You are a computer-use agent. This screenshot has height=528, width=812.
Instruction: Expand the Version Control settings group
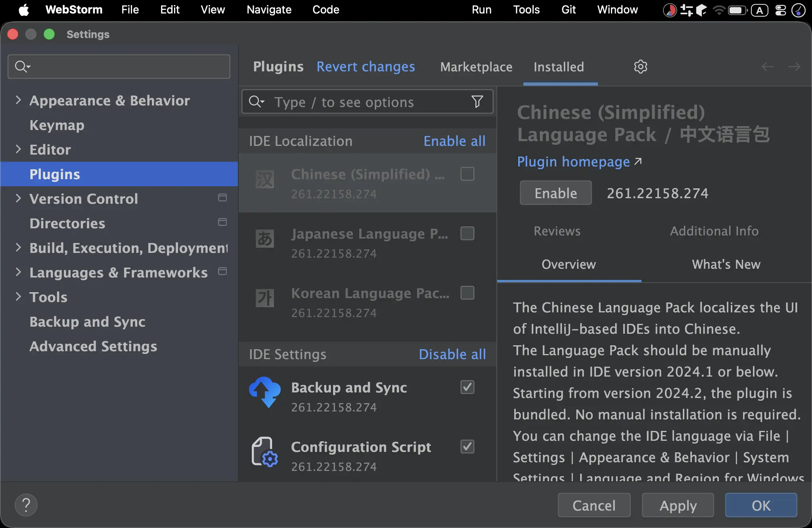tap(18, 198)
